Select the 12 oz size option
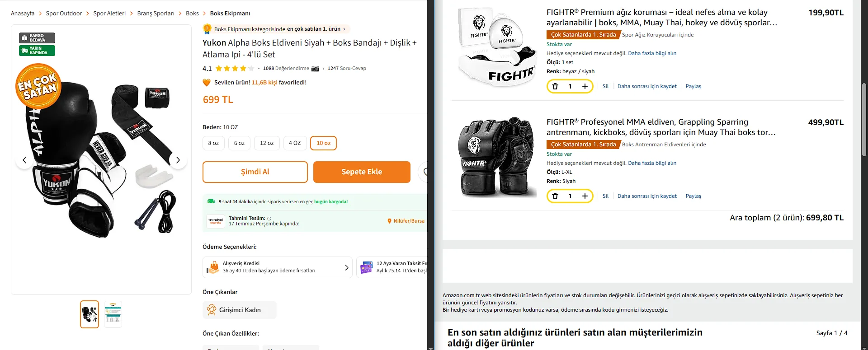 (267, 143)
